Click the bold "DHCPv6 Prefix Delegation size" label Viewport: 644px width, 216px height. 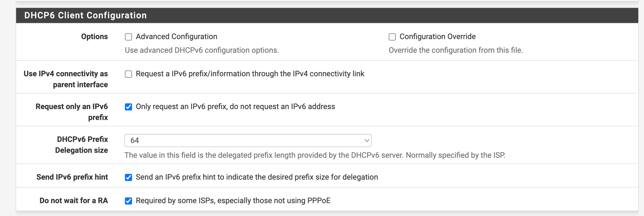tap(82, 145)
